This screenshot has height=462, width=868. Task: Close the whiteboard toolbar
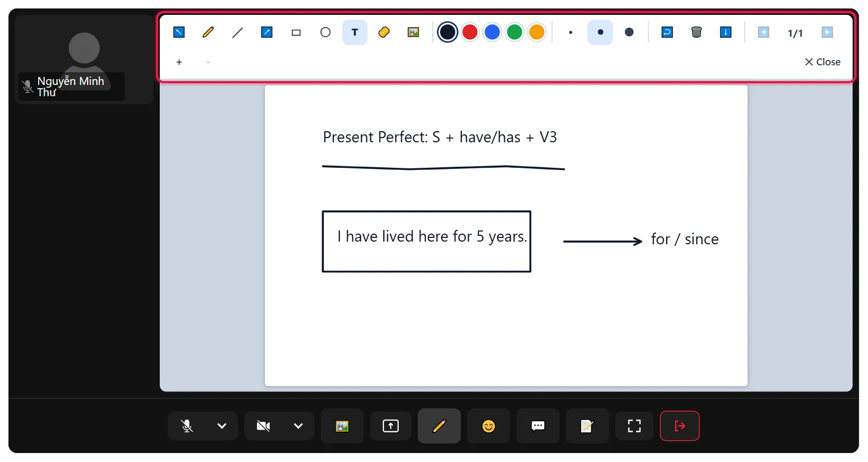pyautogui.click(x=822, y=62)
